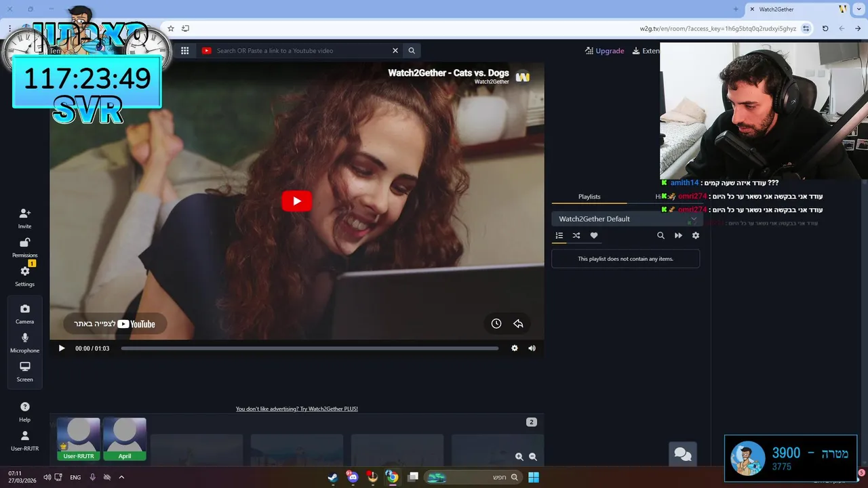Screen dimensions: 868x488
Task: Start Screen sharing
Action: (25, 372)
